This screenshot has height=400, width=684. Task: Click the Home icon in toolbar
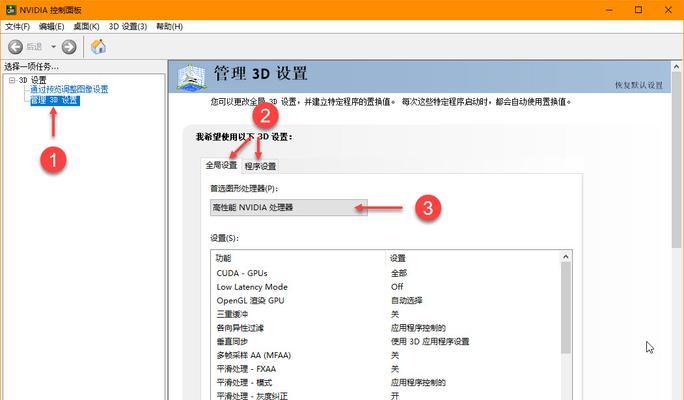98,46
